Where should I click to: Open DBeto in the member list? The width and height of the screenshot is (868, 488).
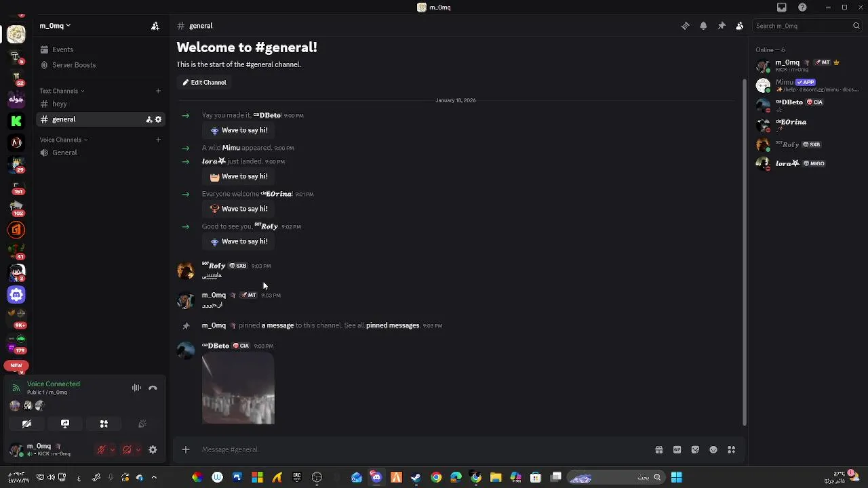[x=808, y=105]
